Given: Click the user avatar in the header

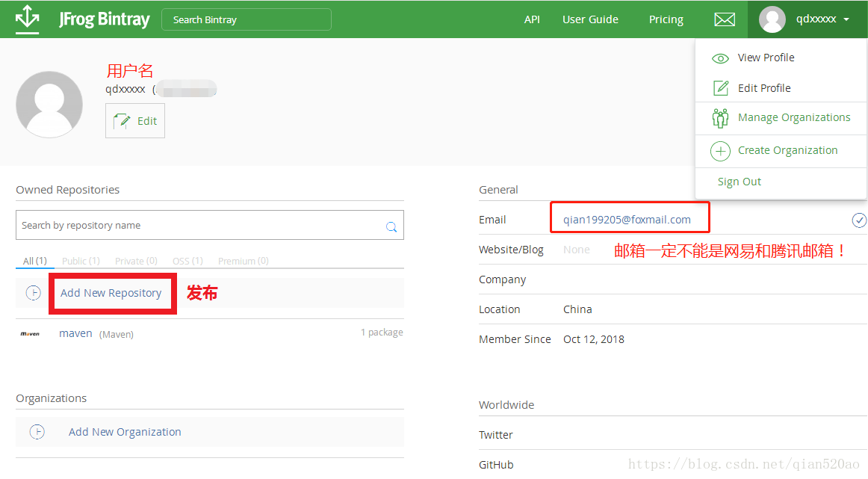Looking at the screenshot, I should 772,19.
